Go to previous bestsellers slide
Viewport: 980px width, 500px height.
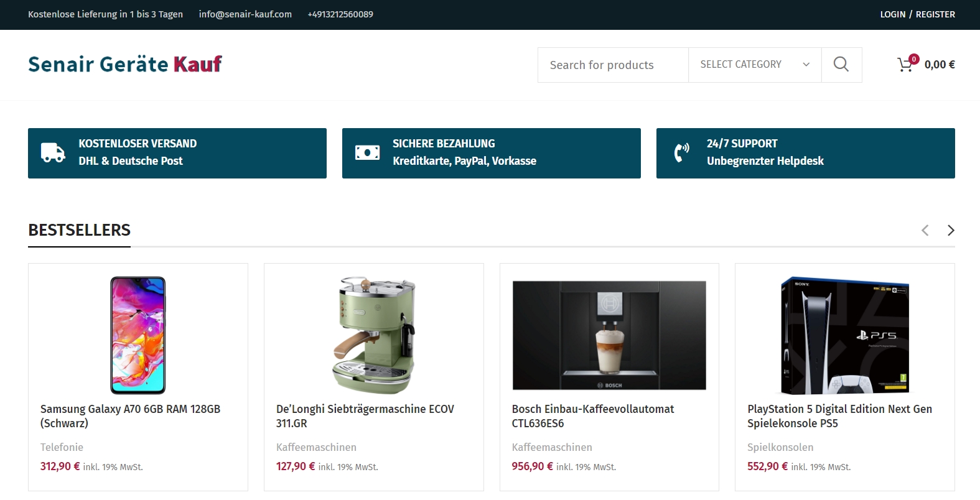pos(925,230)
